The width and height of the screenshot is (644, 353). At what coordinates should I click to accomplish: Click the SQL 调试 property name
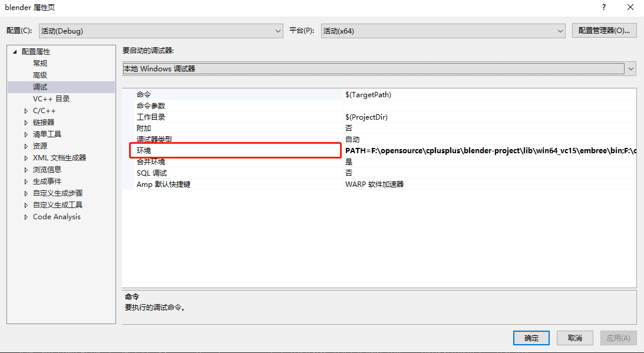pos(151,173)
